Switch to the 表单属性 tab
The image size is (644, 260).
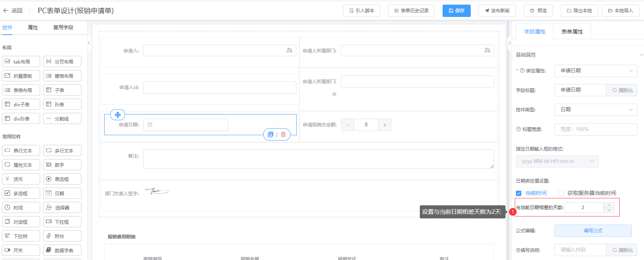click(572, 32)
